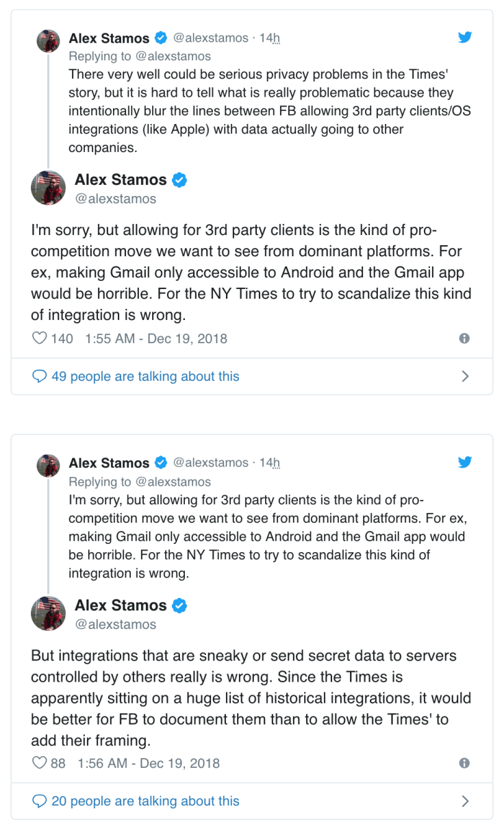Click the Twitter bird icon on the first tweet
The image size is (504, 833).
pyautogui.click(x=465, y=38)
